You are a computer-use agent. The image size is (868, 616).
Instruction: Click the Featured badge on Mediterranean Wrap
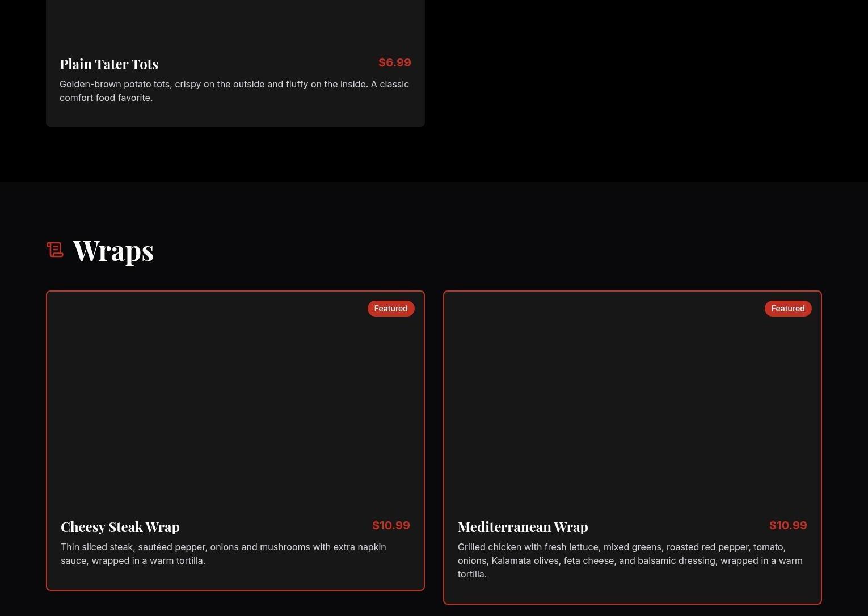(x=788, y=309)
